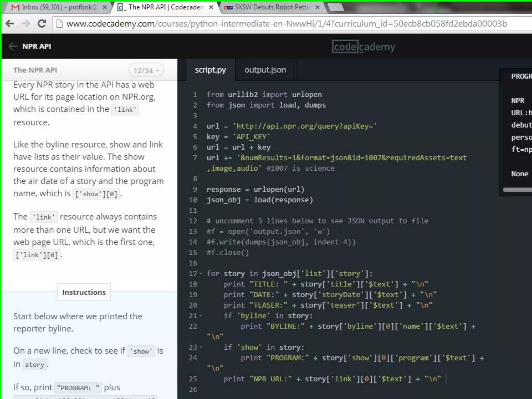Reload the page with refresh icon
Screen dimensions: 532x399
pos(42,24)
